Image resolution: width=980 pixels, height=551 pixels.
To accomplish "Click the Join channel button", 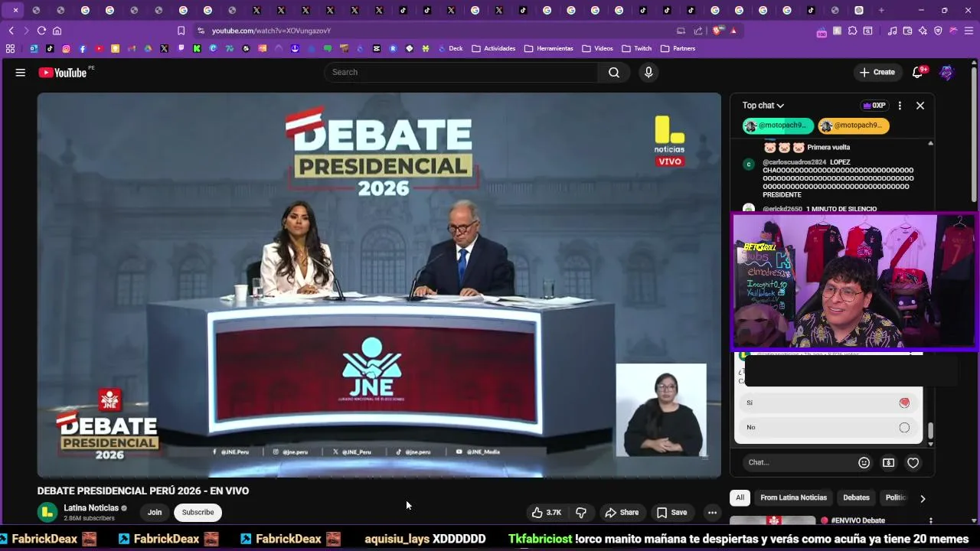I will 155,513.
